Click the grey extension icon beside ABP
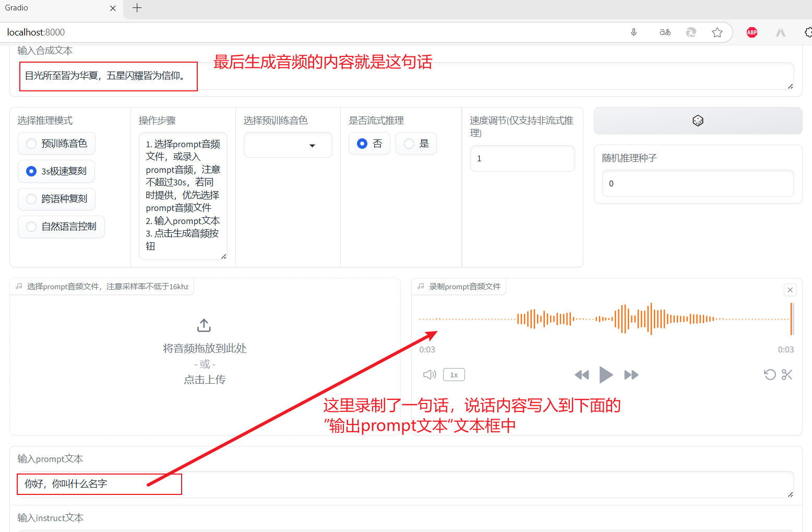 pyautogui.click(x=781, y=32)
